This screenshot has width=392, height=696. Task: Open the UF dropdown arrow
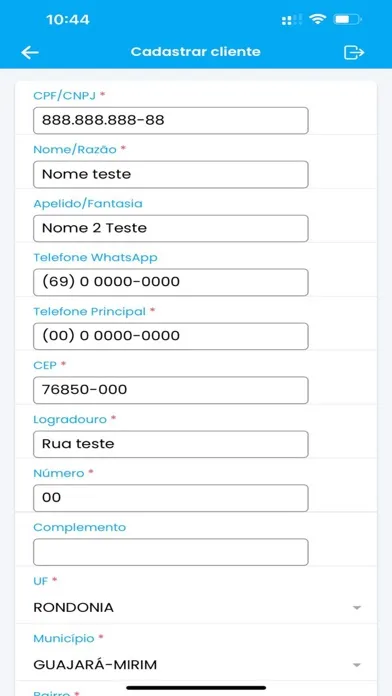tap(356, 608)
